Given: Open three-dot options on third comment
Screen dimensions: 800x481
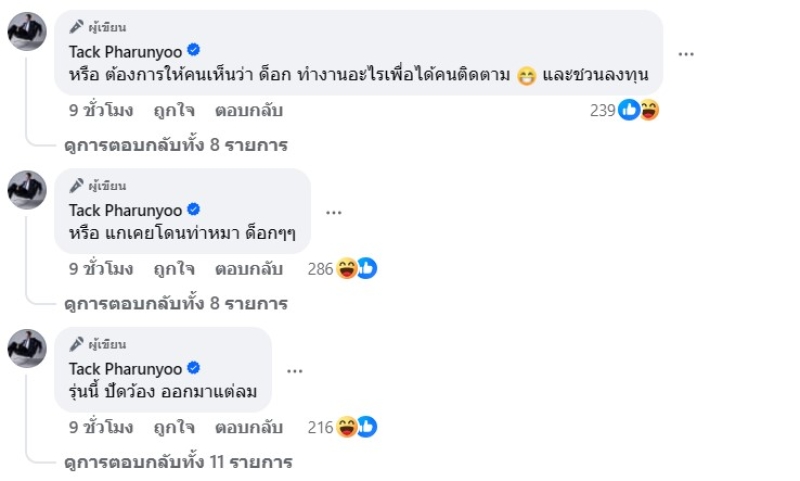Looking at the screenshot, I should pyautogui.click(x=294, y=370).
